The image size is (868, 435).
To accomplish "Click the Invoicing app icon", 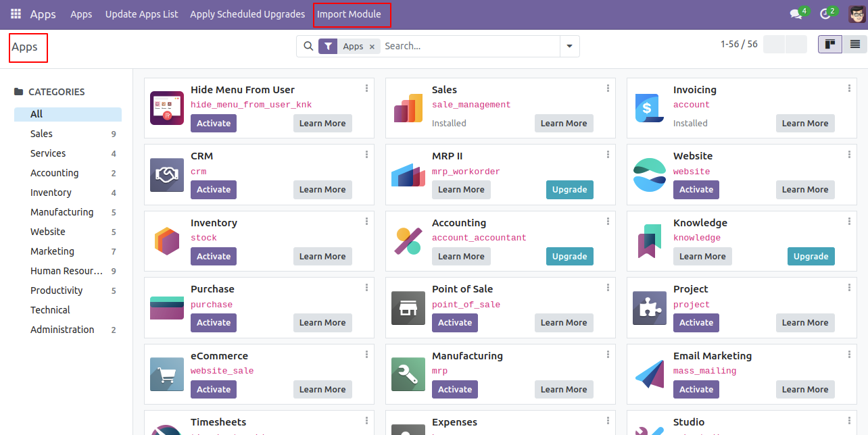I will click(650, 108).
